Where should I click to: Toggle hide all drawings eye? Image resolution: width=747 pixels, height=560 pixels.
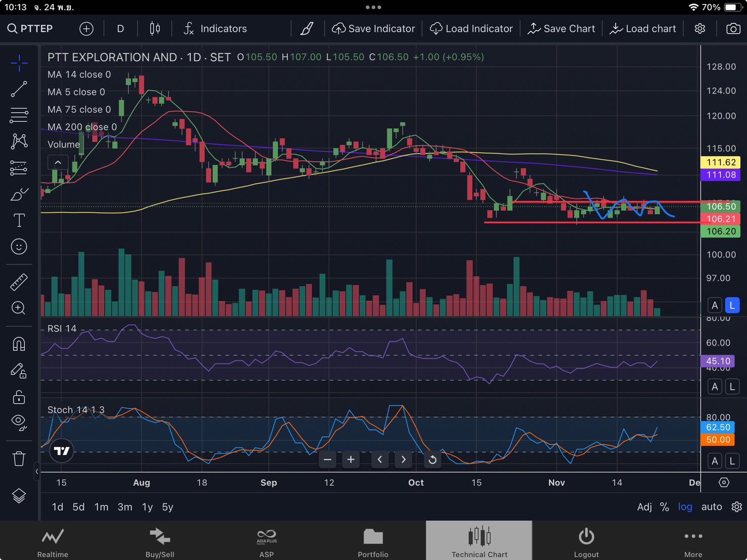pos(19,423)
